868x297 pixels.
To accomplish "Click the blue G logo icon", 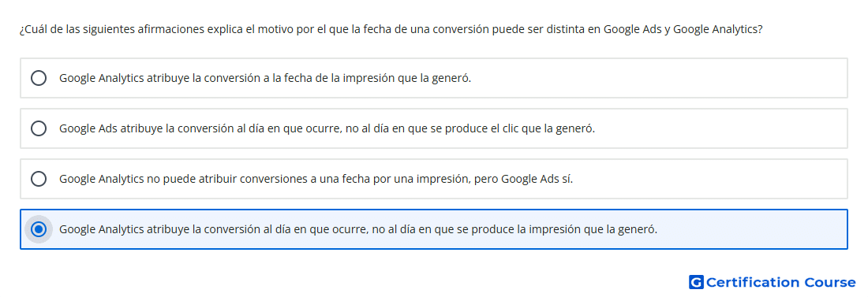I will click(x=696, y=282).
